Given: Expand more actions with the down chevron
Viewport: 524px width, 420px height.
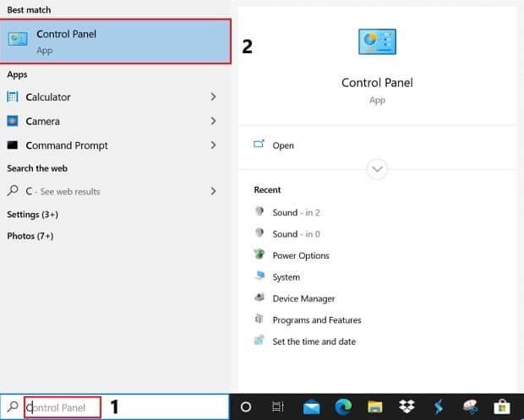Looking at the screenshot, I should tap(377, 168).
